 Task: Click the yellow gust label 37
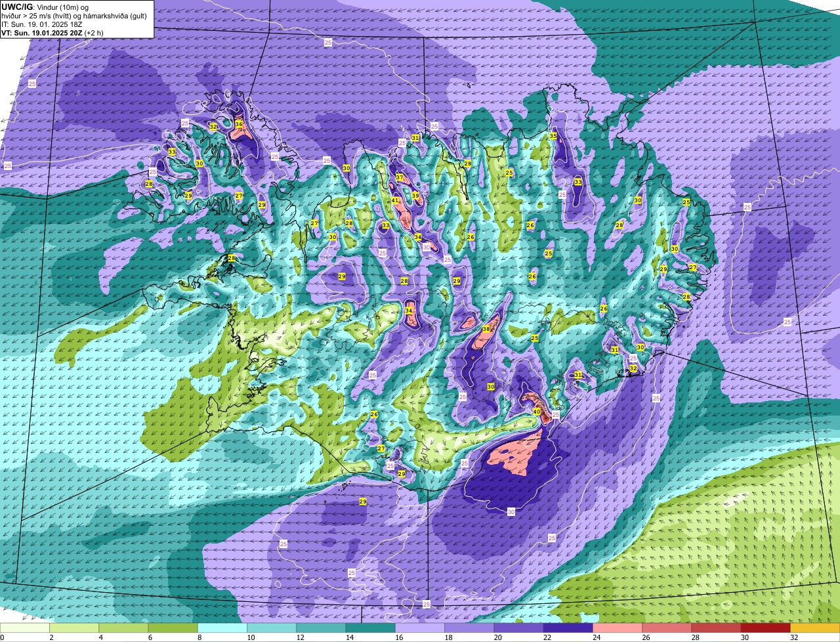point(399,178)
